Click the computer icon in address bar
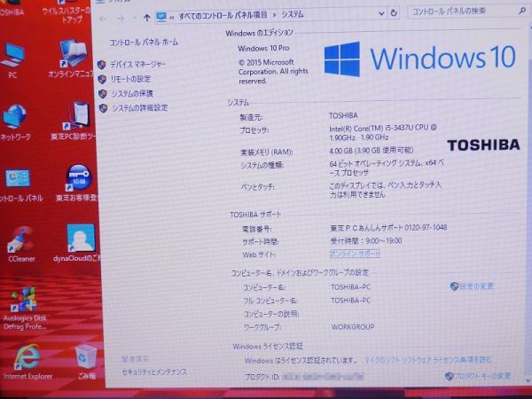 [x=161, y=17]
